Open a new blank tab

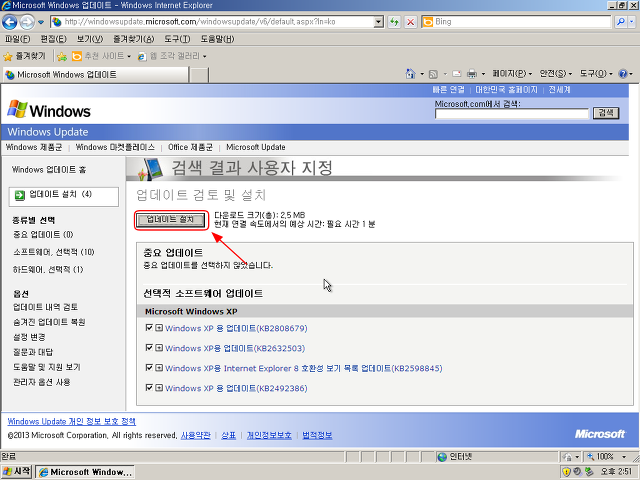point(199,75)
